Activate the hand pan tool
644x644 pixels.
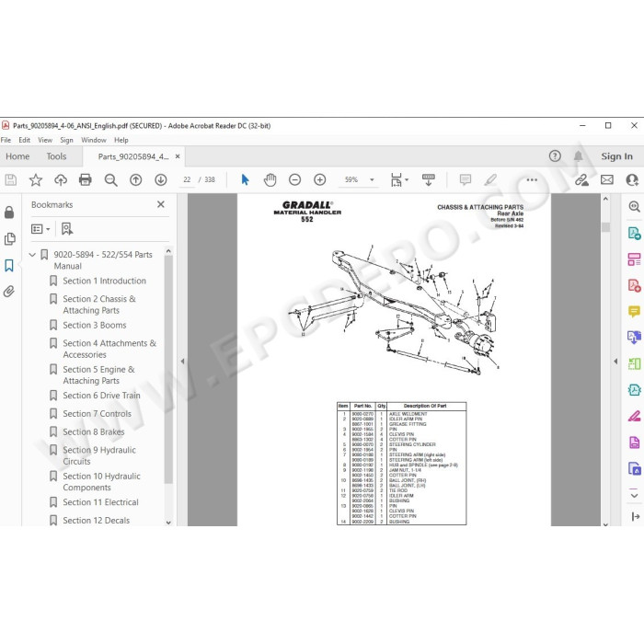270,180
